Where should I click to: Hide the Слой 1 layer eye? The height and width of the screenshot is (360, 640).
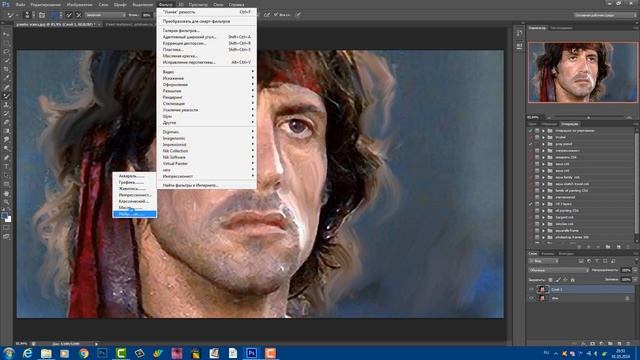(531, 289)
